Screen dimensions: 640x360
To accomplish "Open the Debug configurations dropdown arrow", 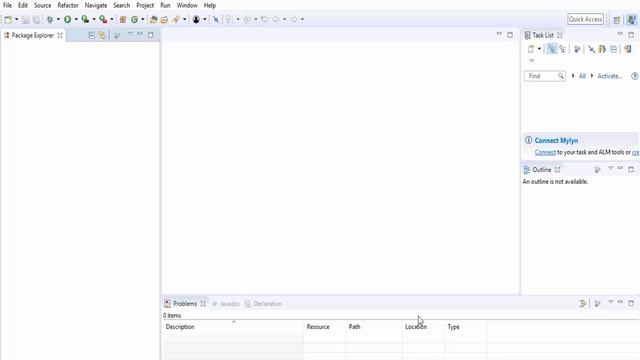I will 58,20.
